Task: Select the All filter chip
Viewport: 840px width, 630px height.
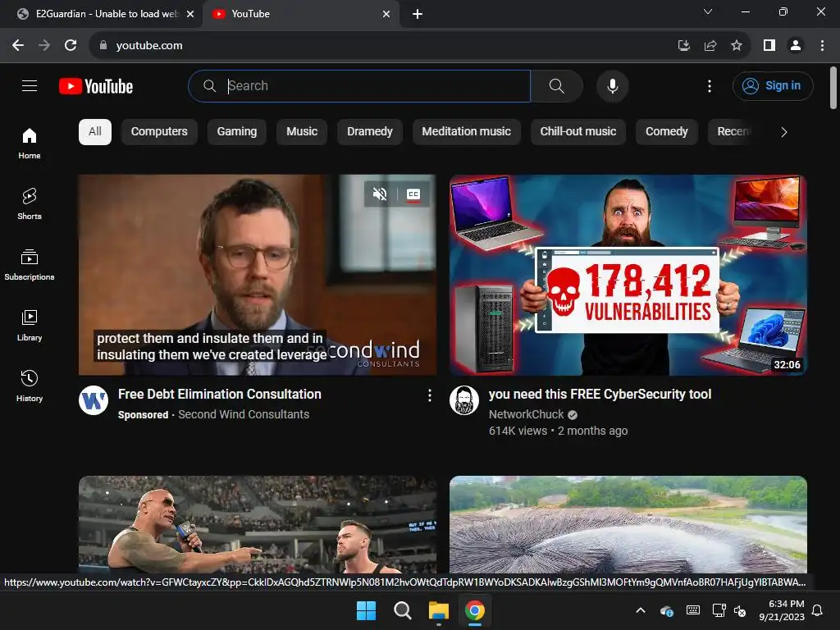Action: coord(95,132)
